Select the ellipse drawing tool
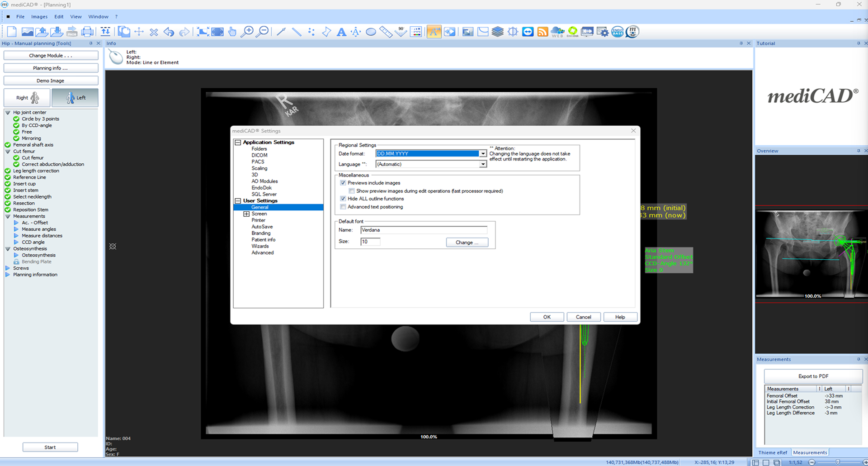The height and width of the screenshot is (466, 868). click(x=371, y=32)
